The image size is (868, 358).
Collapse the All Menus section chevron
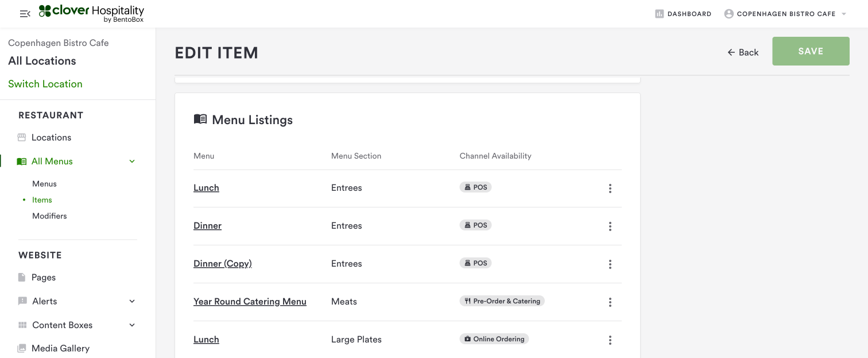tap(132, 161)
